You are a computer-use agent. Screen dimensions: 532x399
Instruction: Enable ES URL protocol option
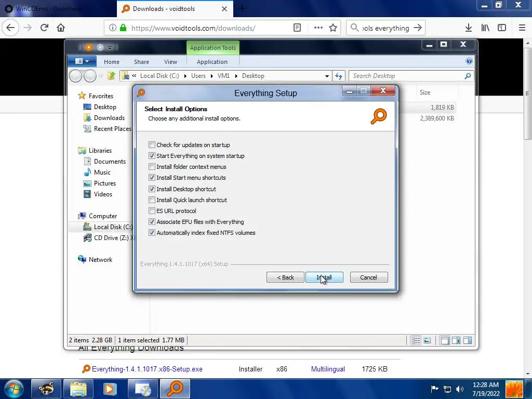(x=152, y=211)
